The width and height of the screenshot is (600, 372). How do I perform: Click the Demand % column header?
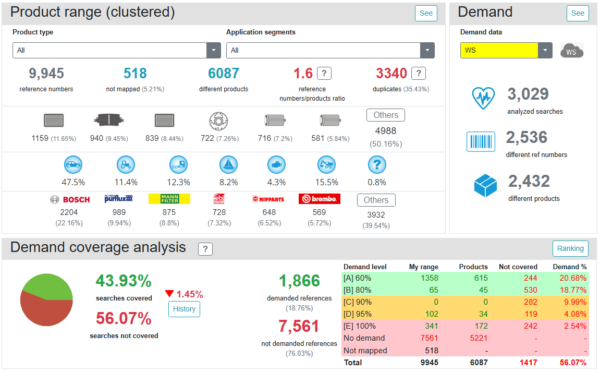point(569,267)
